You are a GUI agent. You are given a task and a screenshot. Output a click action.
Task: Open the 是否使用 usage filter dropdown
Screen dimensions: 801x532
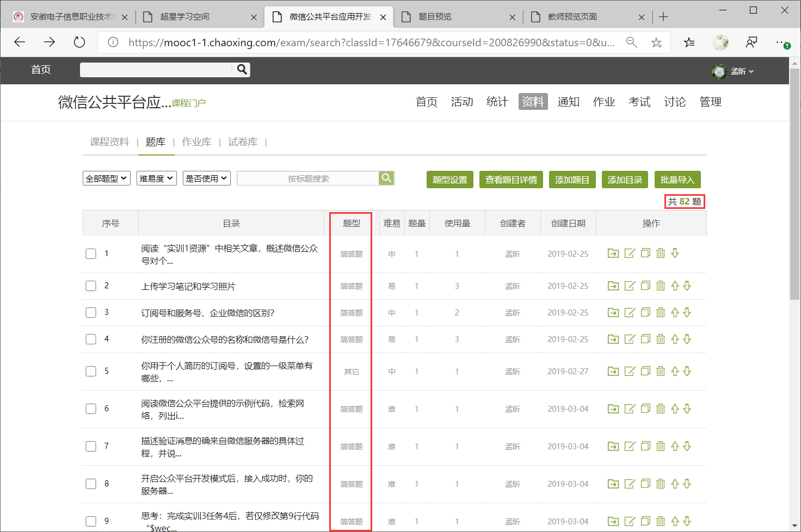pos(206,178)
